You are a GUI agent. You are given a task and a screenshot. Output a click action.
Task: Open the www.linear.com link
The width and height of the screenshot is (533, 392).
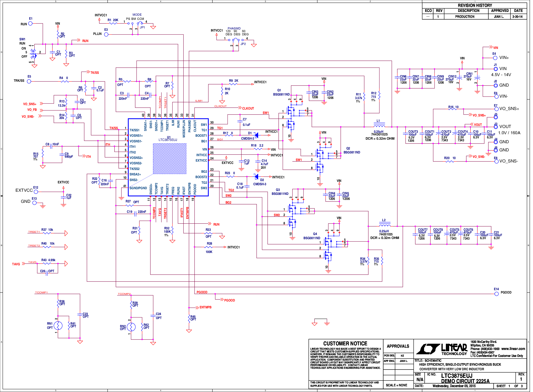click(513, 349)
